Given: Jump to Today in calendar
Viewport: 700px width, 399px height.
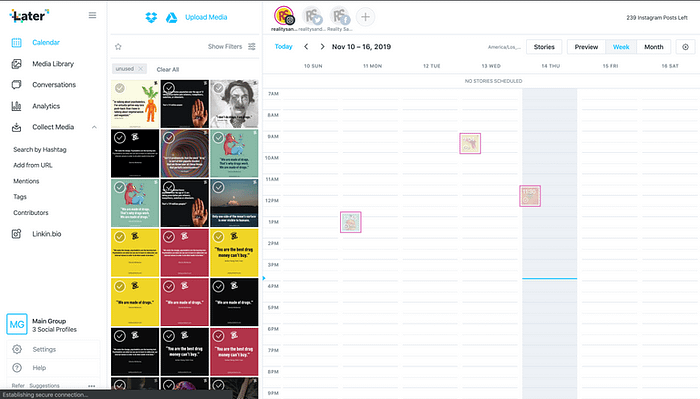Looking at the screenshot, I should coord(283,46).
